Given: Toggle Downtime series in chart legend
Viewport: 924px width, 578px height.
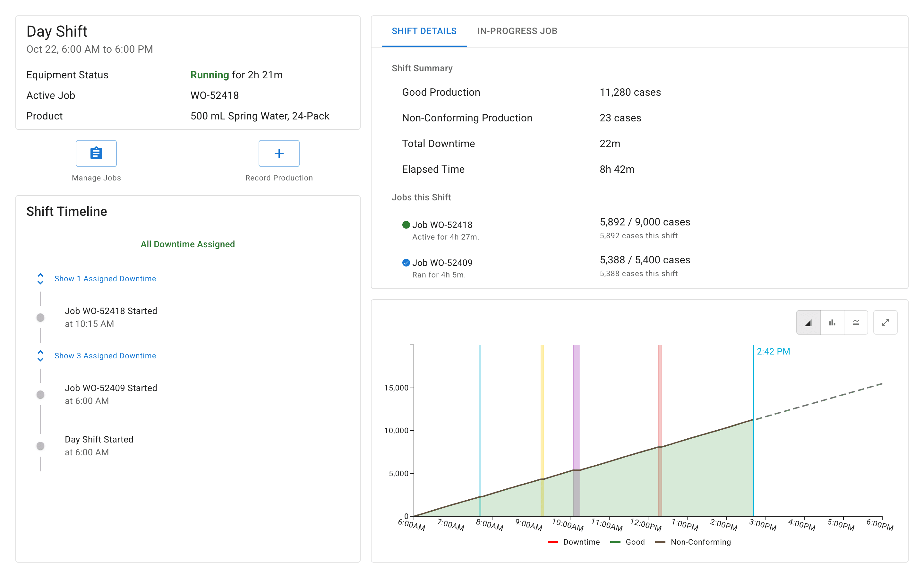Looking at the screenshot, I should click(574, 542).
